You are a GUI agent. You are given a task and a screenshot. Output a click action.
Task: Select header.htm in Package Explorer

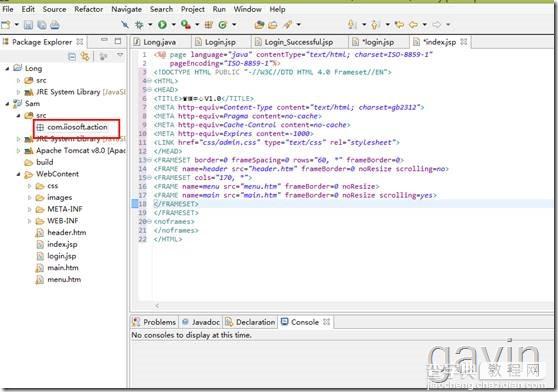point(61,233)
